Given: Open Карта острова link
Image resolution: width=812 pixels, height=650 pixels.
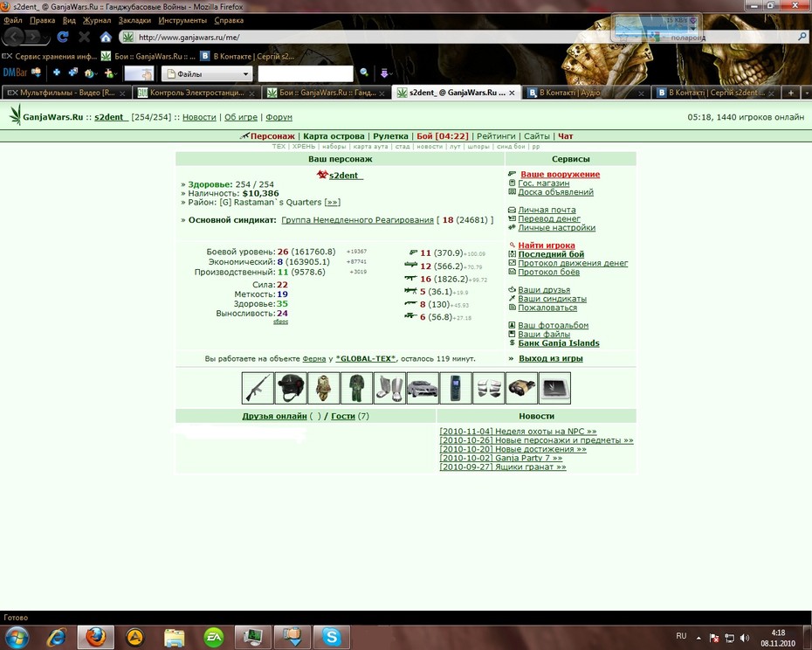Looking at the screenshot, I should pyautogui.click(x=334, y=136).
